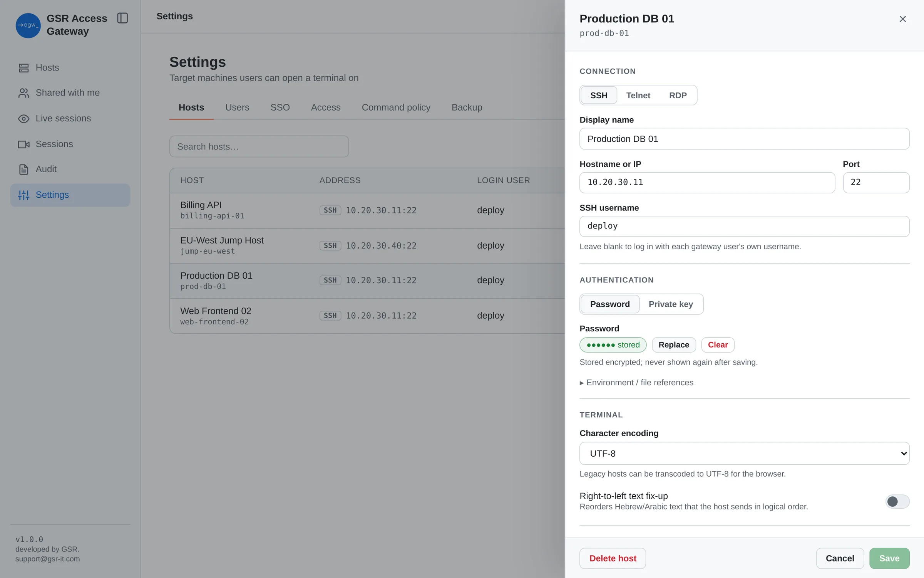Open the Command policy tab
The width and height of the screenshot is (924, 578).
396,108
